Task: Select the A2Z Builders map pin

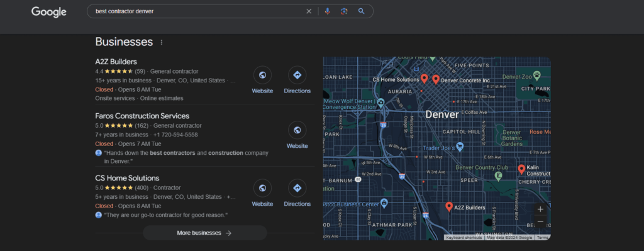Action: (x=449, y=206)
